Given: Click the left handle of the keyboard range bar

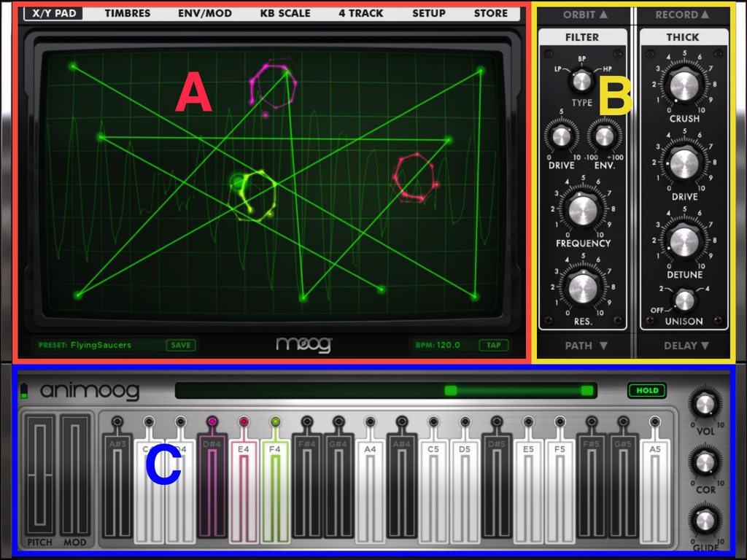Looking at the screenshot, I should pos(451,391).
